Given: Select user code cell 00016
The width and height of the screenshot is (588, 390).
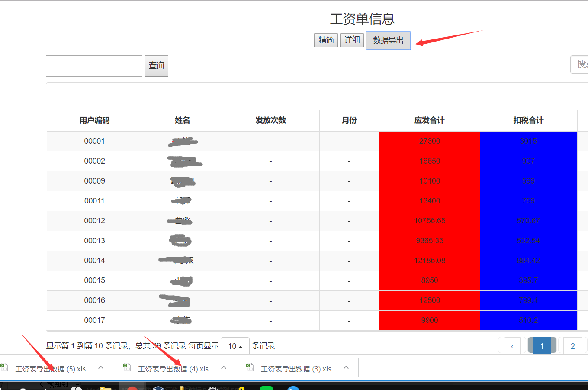Looking at the screenshot, I should tap(94, 300).
